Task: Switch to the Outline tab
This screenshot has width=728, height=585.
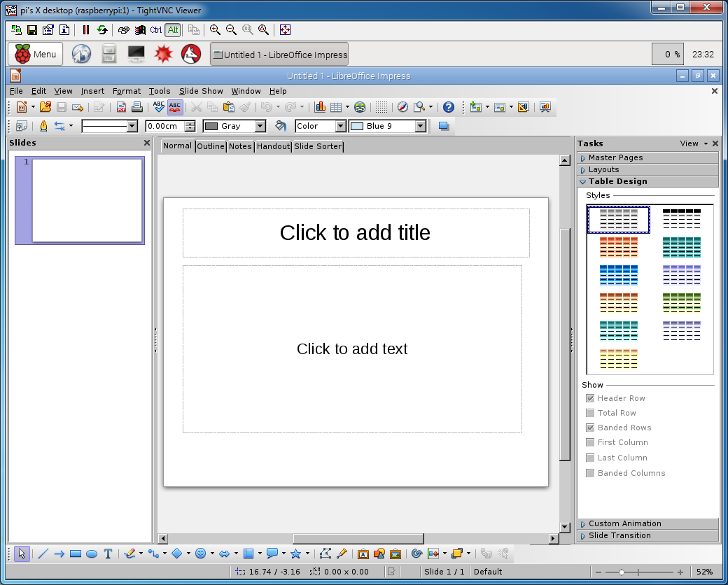Action: pyautogui.click(x=211, y=146)
